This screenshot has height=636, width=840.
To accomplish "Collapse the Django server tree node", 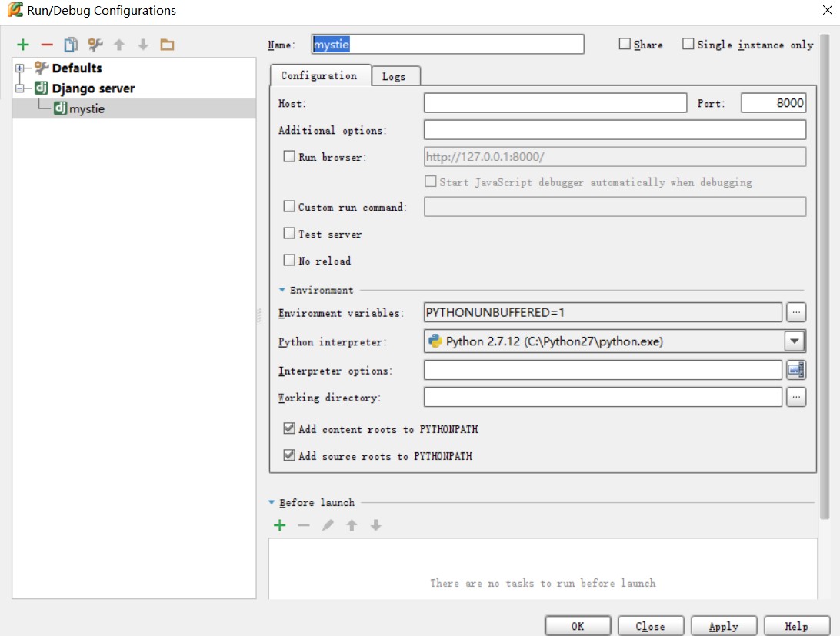I will 20,88.
